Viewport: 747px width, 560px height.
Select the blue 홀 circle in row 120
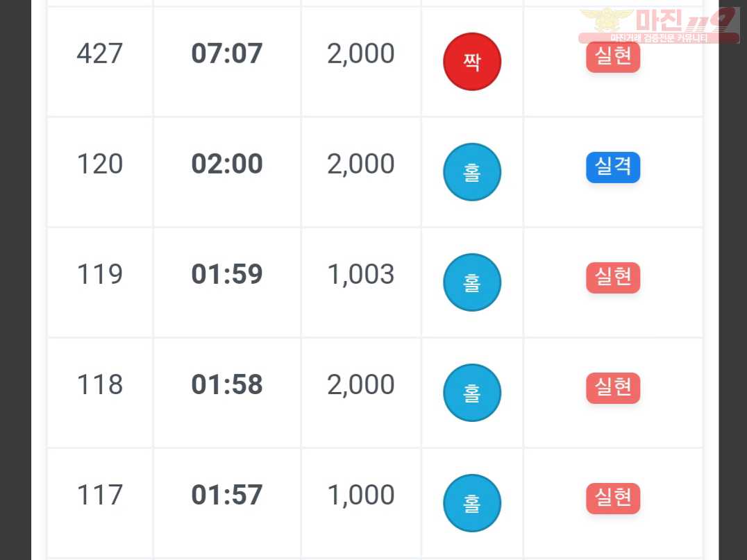point(471,172)
